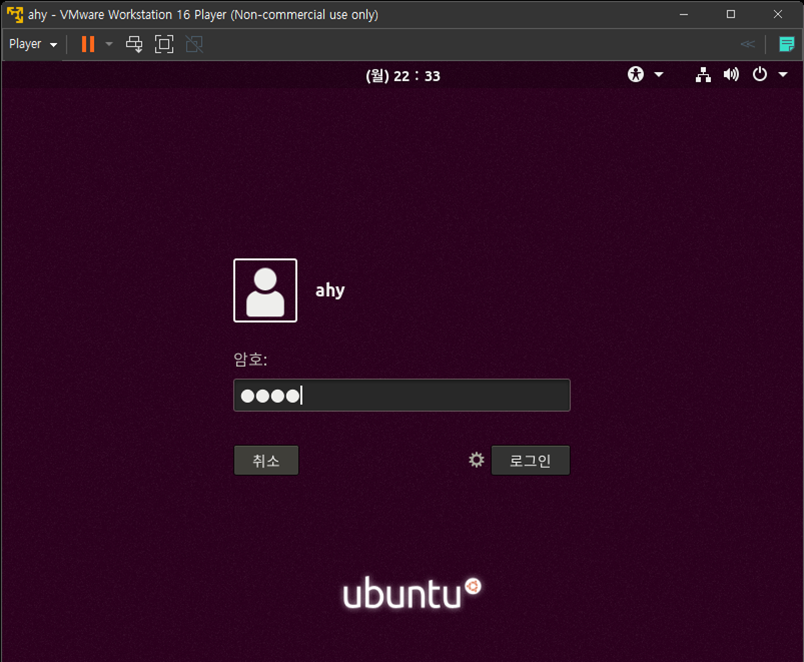Expand the power options arrow beside pause
804x662 pixels.
(x=109, y=44)
